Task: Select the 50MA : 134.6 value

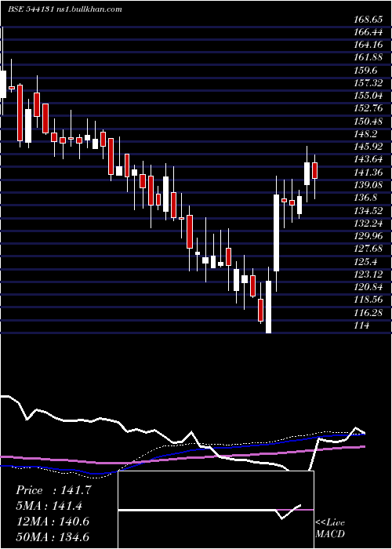Action: tap(53, 536)
